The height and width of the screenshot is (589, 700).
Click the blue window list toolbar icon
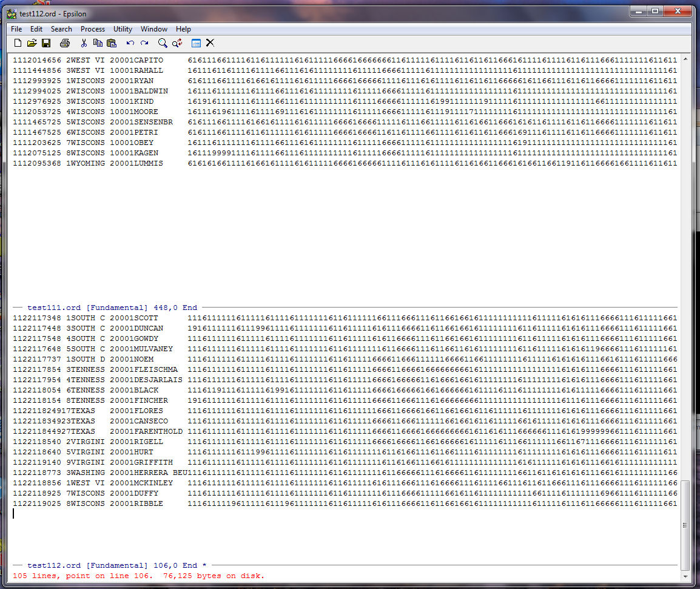pos(196,43)
